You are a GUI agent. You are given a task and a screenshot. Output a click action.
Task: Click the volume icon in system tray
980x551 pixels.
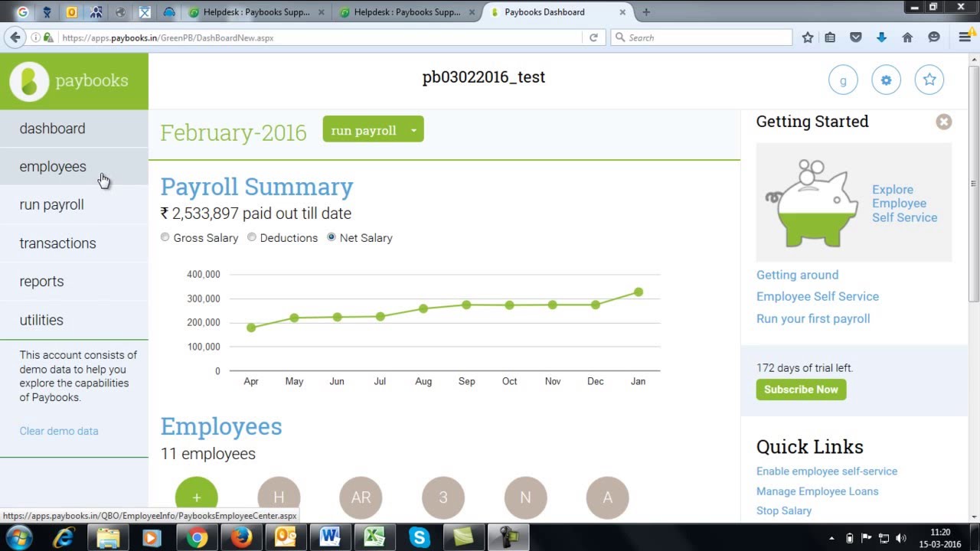tap(900, 538)
